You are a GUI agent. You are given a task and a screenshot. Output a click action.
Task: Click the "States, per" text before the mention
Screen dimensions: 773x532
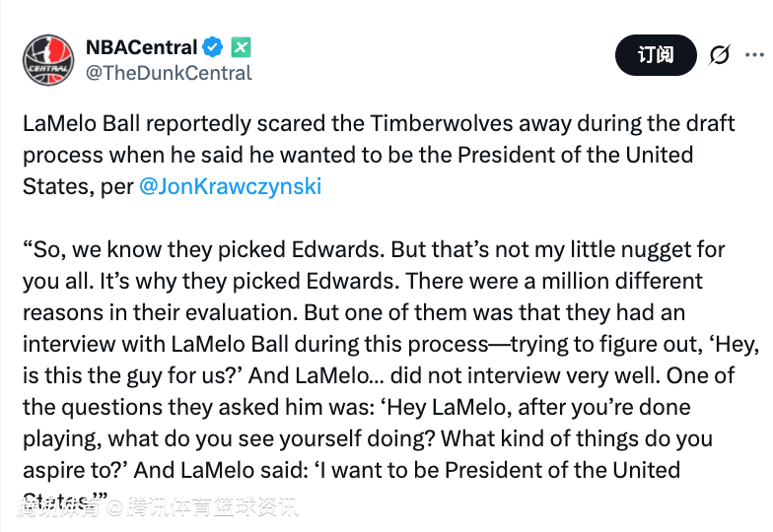(x=77, y=187)
